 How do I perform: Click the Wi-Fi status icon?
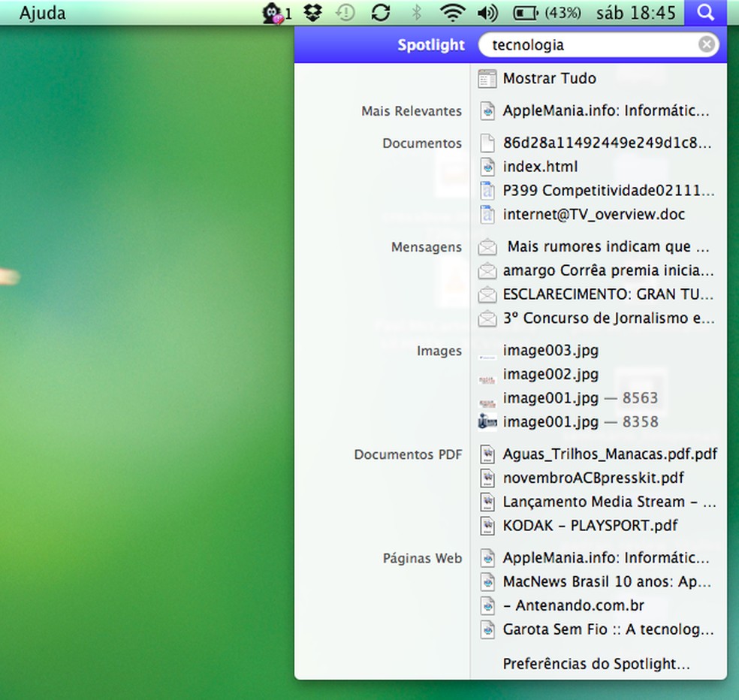point(452,13)
